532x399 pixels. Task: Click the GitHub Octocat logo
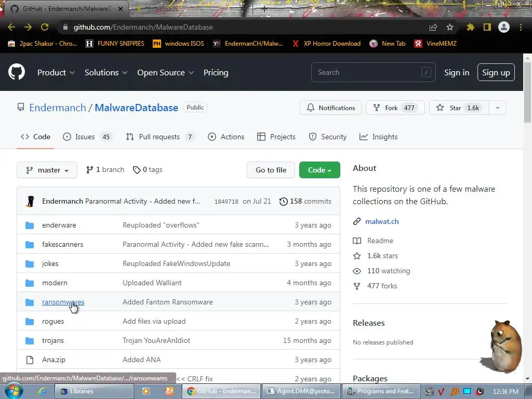[x=17, y=72]
